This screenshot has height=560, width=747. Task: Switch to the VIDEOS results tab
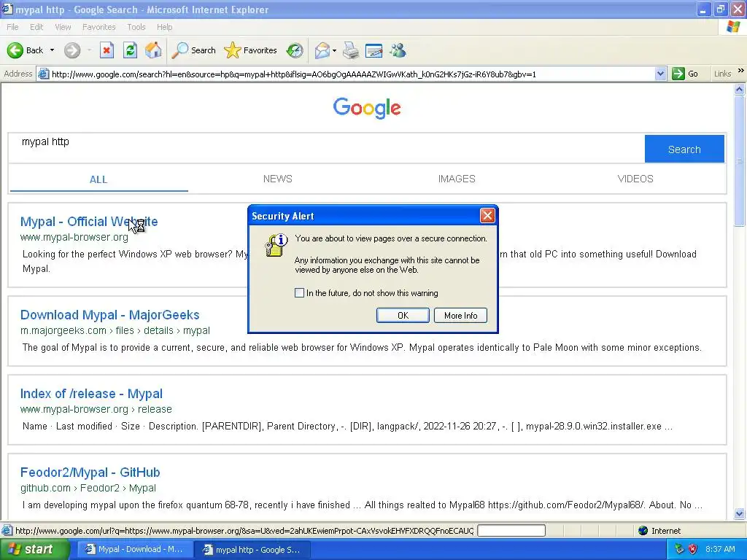[x=635, y=179]
